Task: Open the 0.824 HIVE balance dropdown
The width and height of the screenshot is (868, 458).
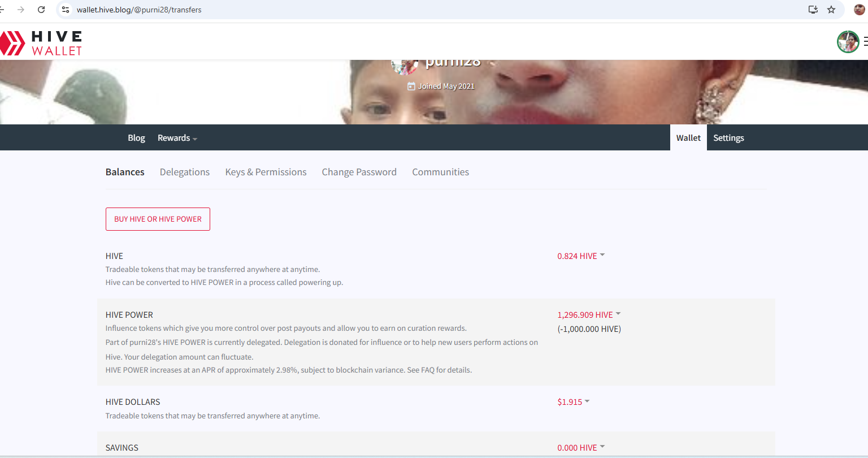Action: point(581,256)
